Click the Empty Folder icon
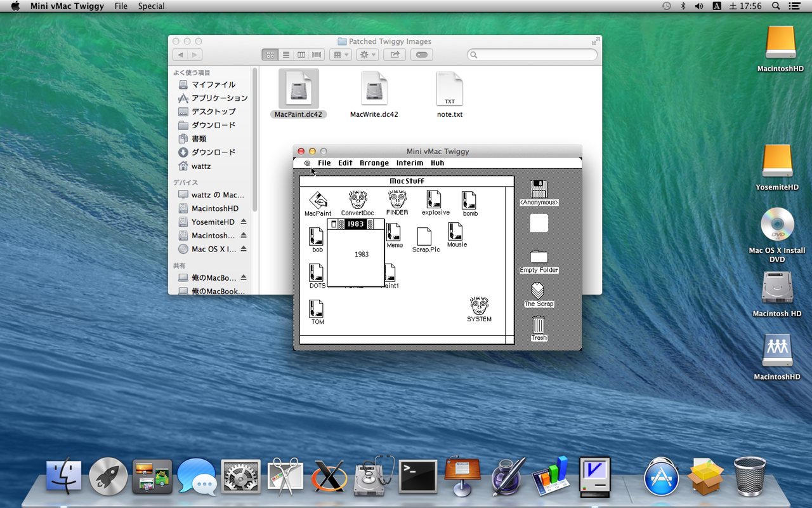The image size is (812, 508). (539, 257)
